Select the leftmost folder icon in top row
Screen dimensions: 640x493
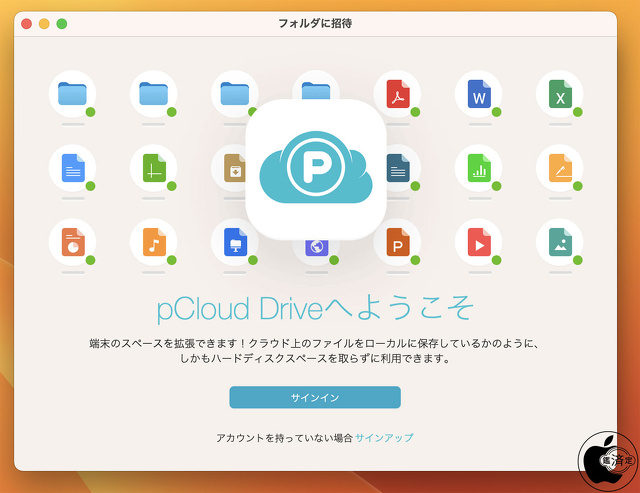pos(72,94)
